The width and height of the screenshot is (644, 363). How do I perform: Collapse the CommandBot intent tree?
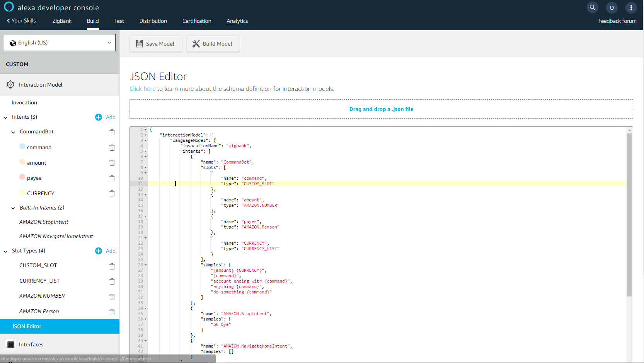click(13, 132)
